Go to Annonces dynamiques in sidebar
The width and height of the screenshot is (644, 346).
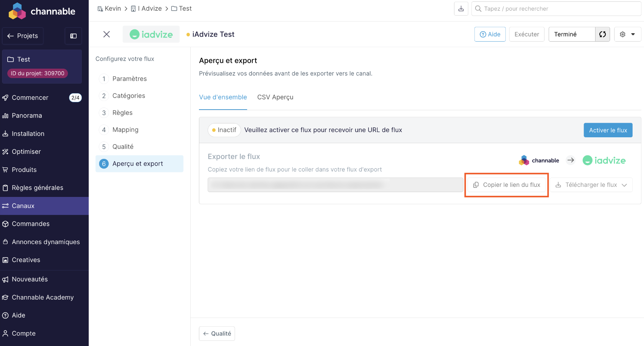pyautogui.click(x=46, y=242)
